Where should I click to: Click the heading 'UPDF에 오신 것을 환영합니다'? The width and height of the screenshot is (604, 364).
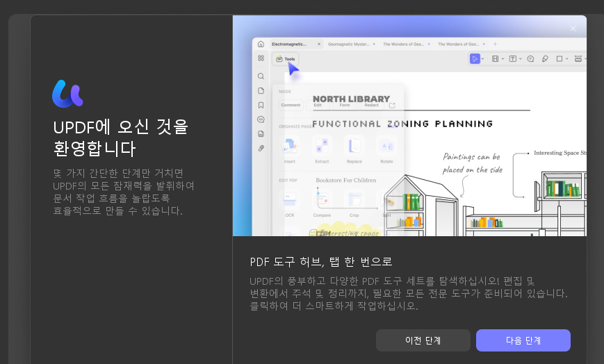[120, 138]
